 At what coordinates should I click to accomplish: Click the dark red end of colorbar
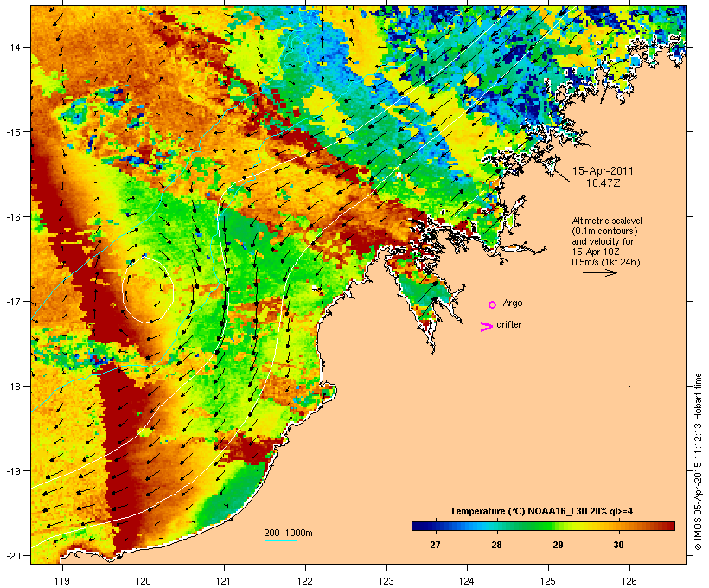pyautogui.click(x=670, y=526)
